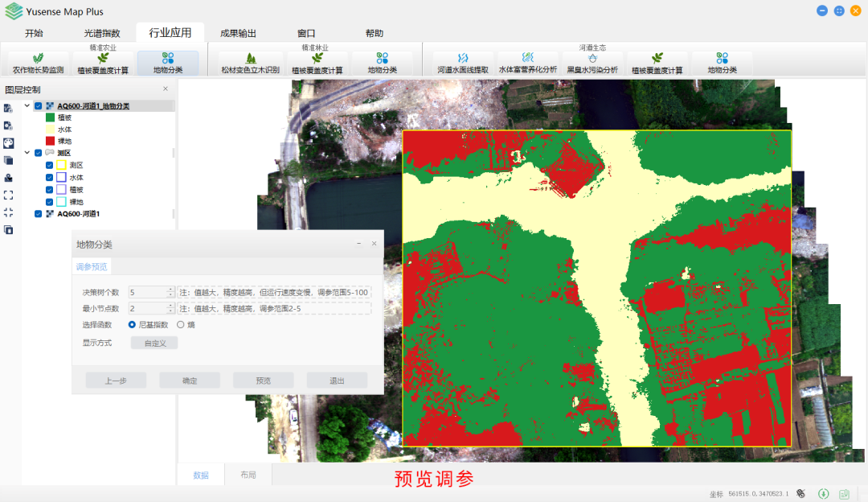
Task: Collapse the 测区 layer group
Action: 27,153
